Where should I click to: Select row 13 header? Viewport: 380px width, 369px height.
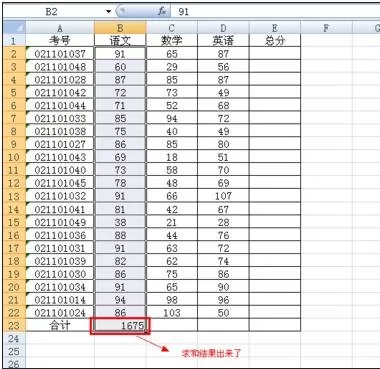[14, 196]
